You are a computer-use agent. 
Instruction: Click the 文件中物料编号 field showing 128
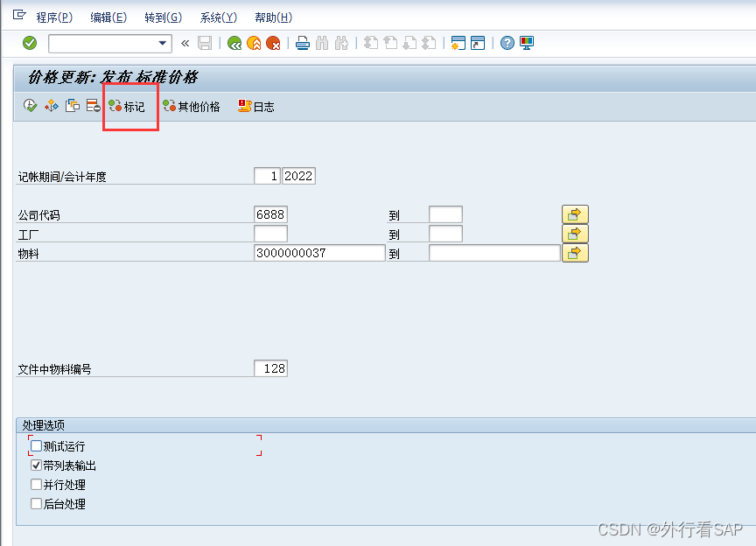click(x=270, y=369)
